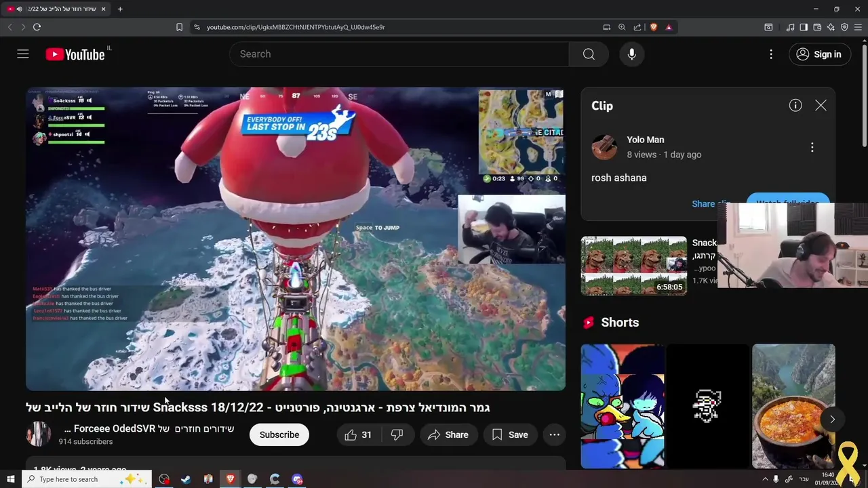Open the zoom magnifier in address bar

(622, 27)
